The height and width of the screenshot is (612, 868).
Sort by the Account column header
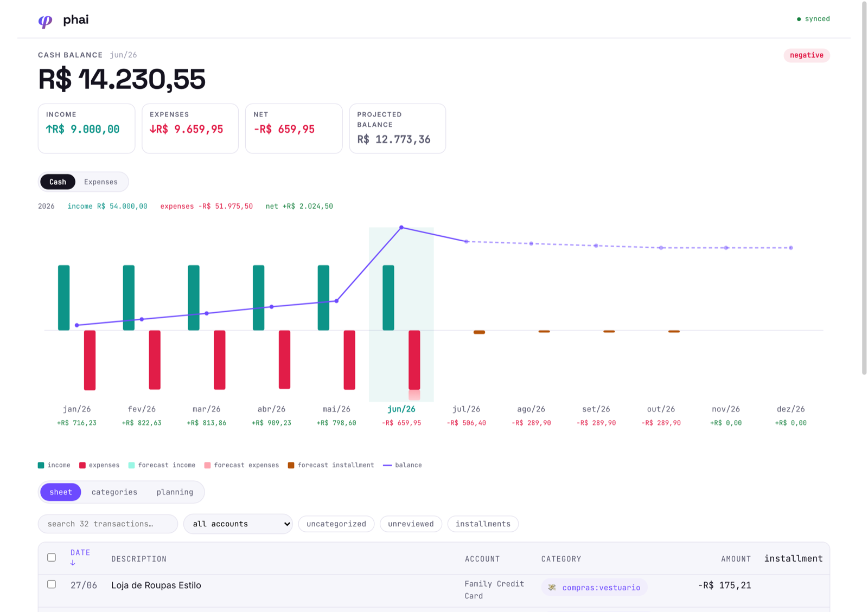point(482,559)
